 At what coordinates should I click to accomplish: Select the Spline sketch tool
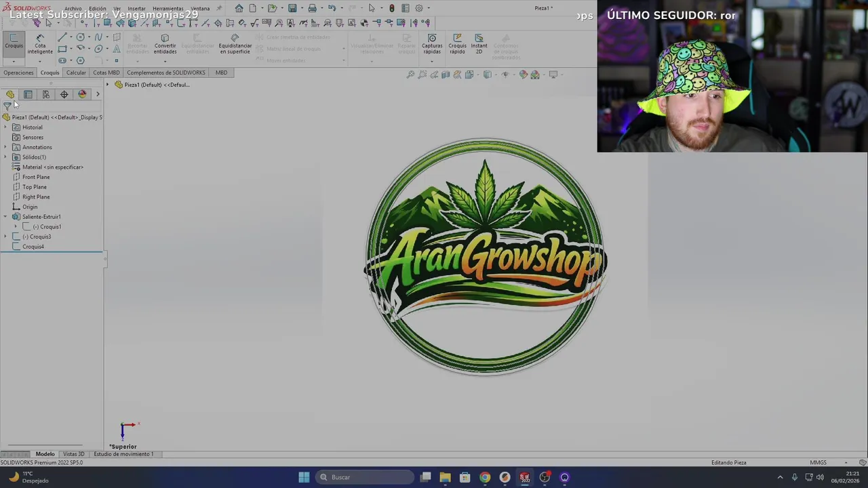[x=98, y=37]
